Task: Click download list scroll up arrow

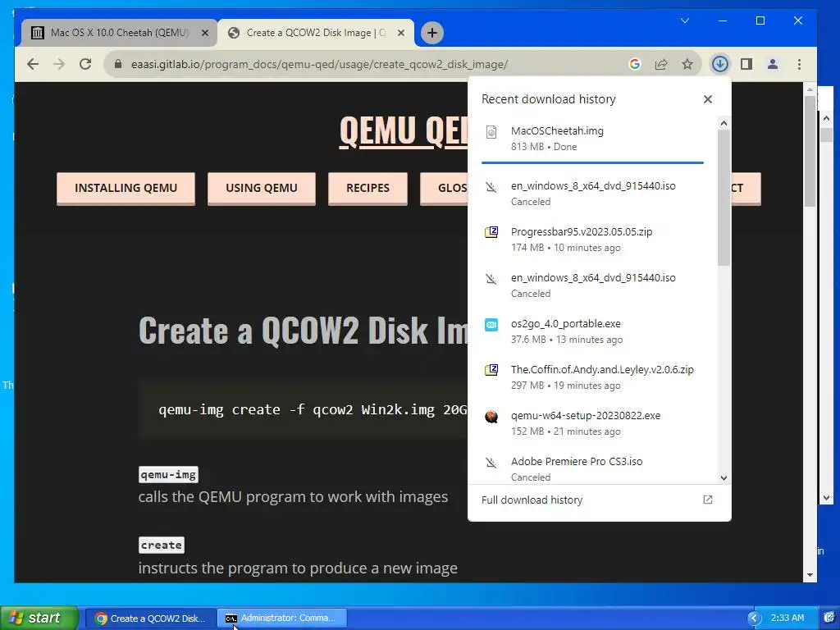Action: click(724, 123)
